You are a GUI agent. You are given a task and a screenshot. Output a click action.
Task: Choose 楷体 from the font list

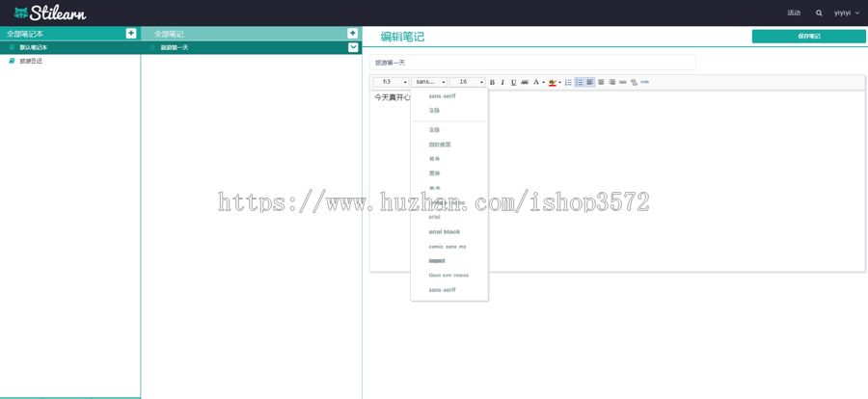(435, 159)
